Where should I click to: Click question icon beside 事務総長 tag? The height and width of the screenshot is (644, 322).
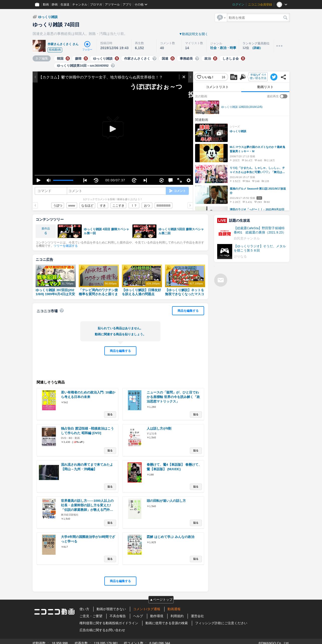(x=197, y=58)
